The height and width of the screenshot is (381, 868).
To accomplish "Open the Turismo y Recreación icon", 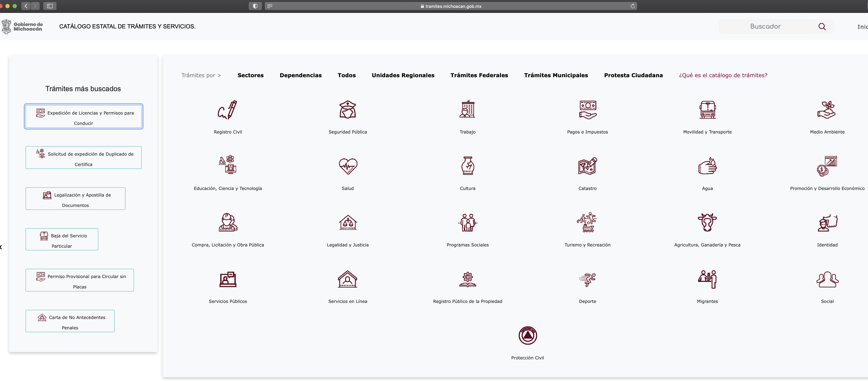I will click(587, 222).
